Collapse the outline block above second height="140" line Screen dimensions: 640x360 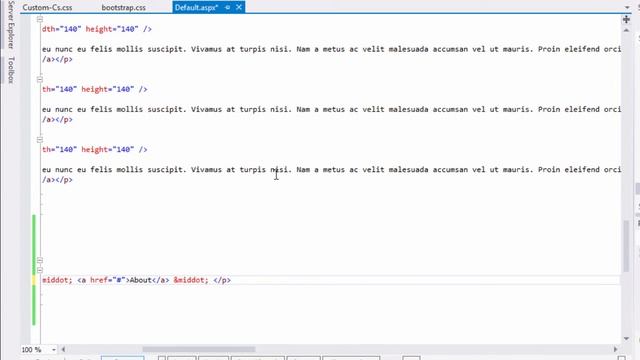[40, 79]
